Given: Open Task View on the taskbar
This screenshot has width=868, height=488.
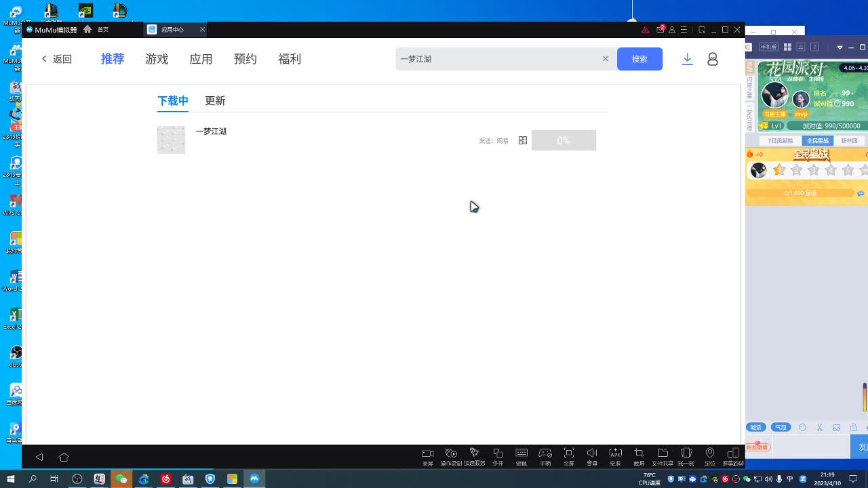Looking at the screenshot, I should 54,479.
